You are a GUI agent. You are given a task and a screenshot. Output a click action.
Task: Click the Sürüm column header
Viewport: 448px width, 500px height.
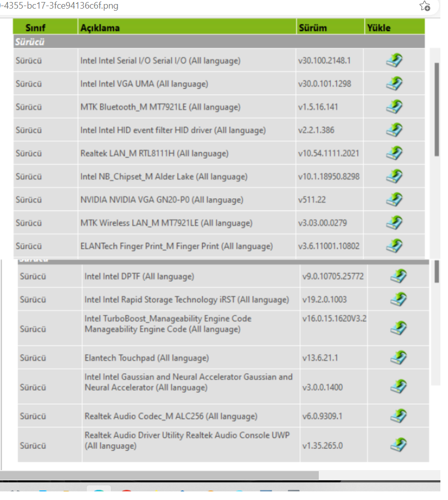tap(313, 28)
